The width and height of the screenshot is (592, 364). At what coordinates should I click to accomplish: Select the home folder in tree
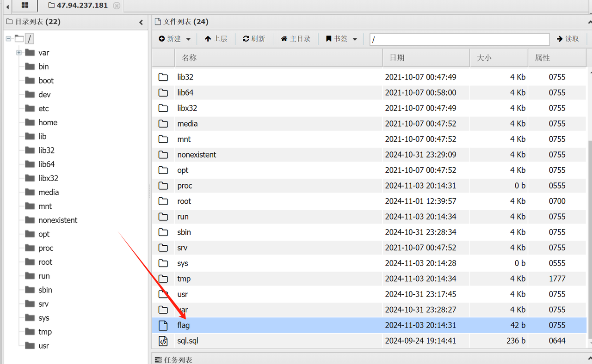point(48,122)
